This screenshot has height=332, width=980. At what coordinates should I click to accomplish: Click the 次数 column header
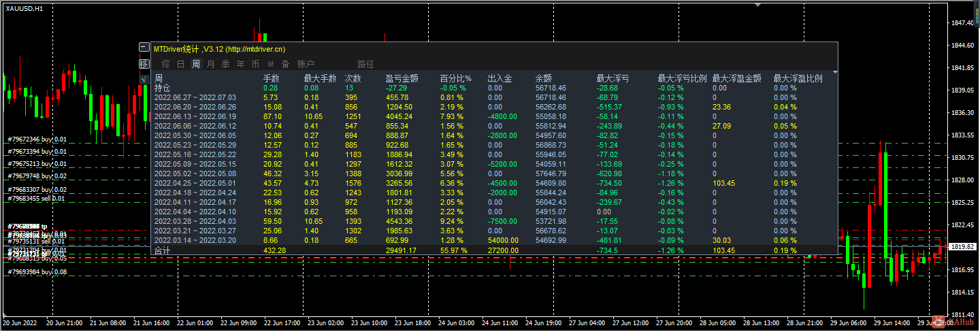tap(353, 78)
